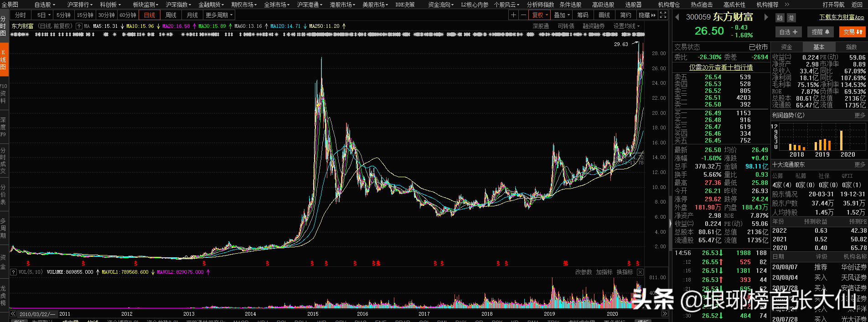Switch to the 基本 tab

819,47
